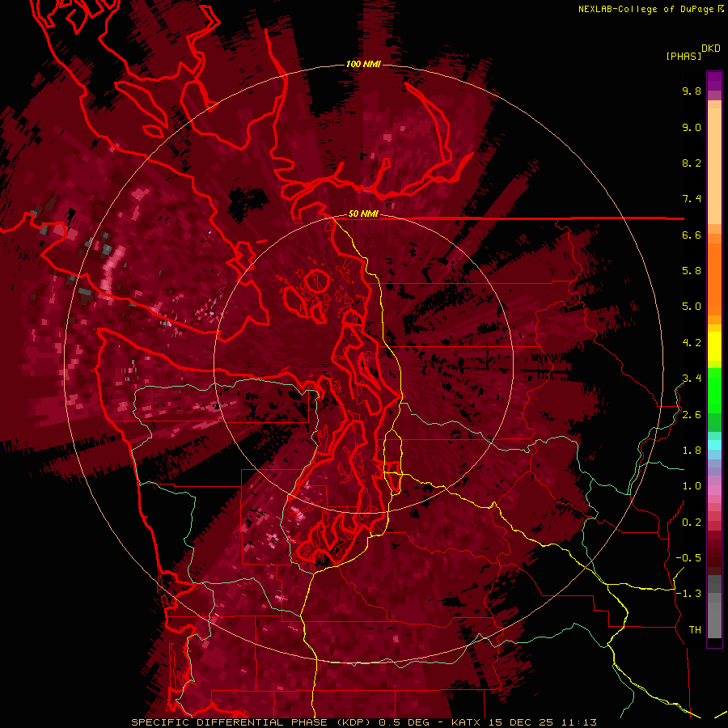
Task: Pick the orange segment of the color bar
Action: (x=714, y=278)
